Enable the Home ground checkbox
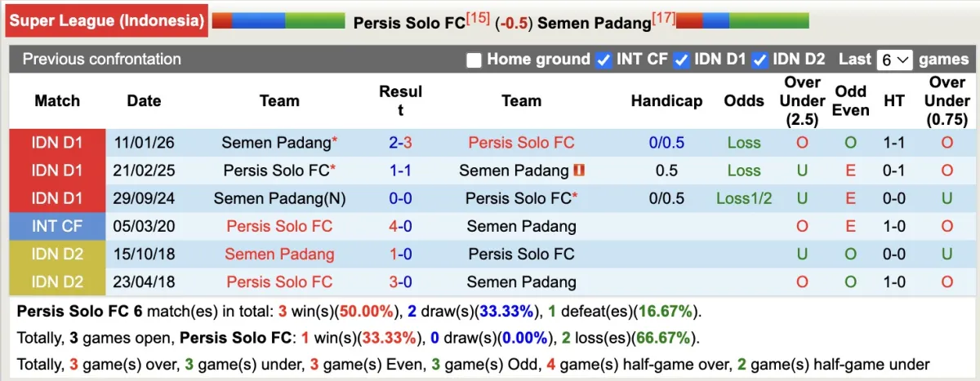This screenshot has height=381, width=980. point(474,60)
